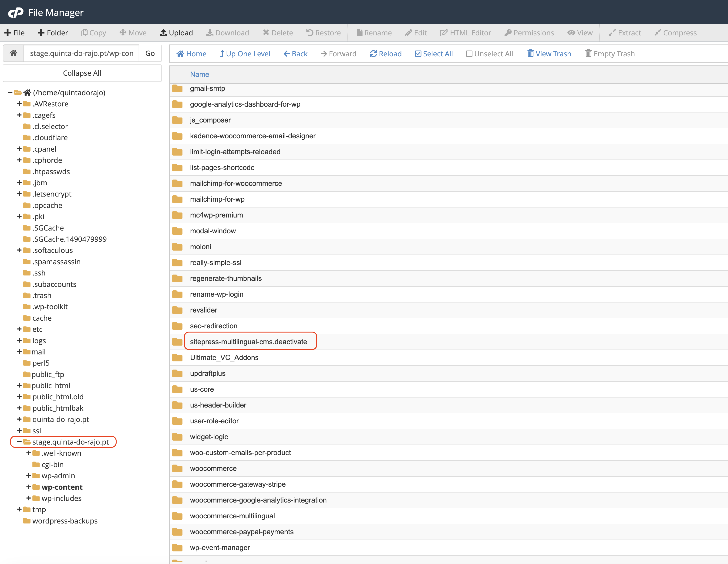
Task: Click the Extract toolbar item
Action: [x=625, y=33]
